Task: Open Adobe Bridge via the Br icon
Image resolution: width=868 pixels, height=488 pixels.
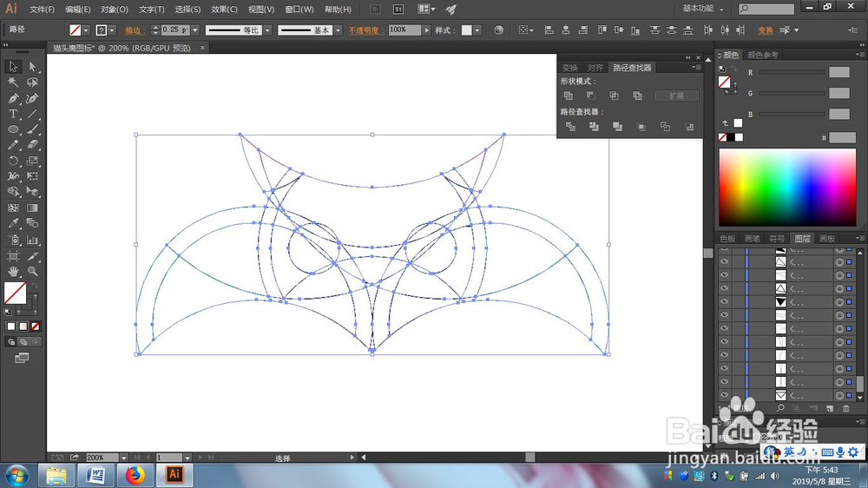Action: (375, 9)
